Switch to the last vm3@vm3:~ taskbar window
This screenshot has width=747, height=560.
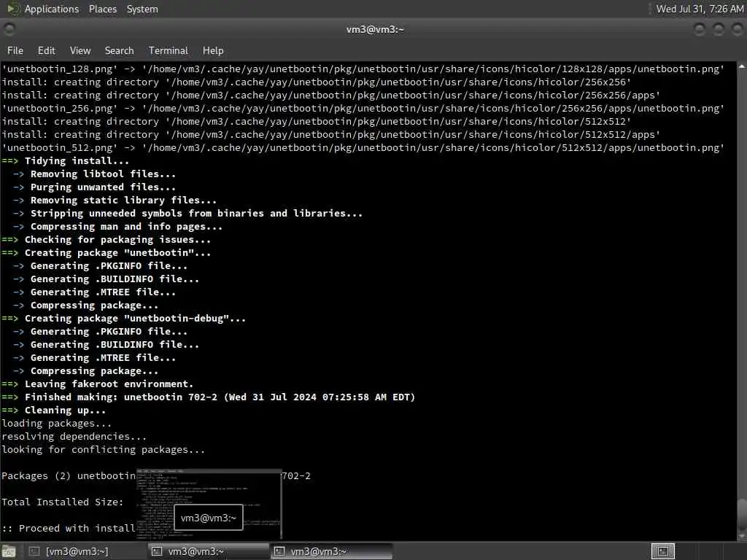(332, 551)
